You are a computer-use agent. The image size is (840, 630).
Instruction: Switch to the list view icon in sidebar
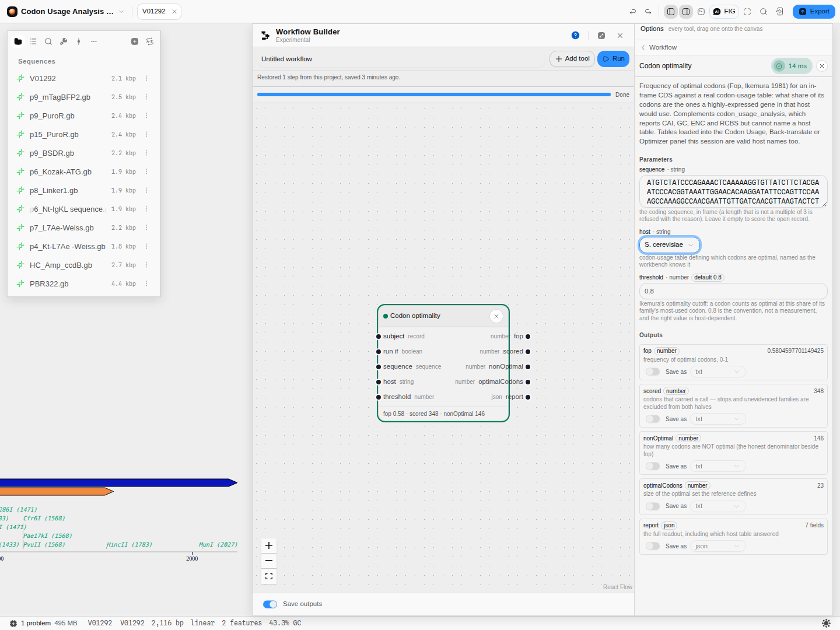(x=33, y=41)
